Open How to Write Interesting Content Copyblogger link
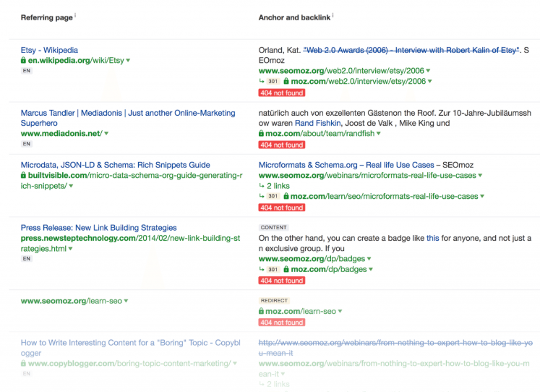540x392 pixels. (x=131, y=348)
